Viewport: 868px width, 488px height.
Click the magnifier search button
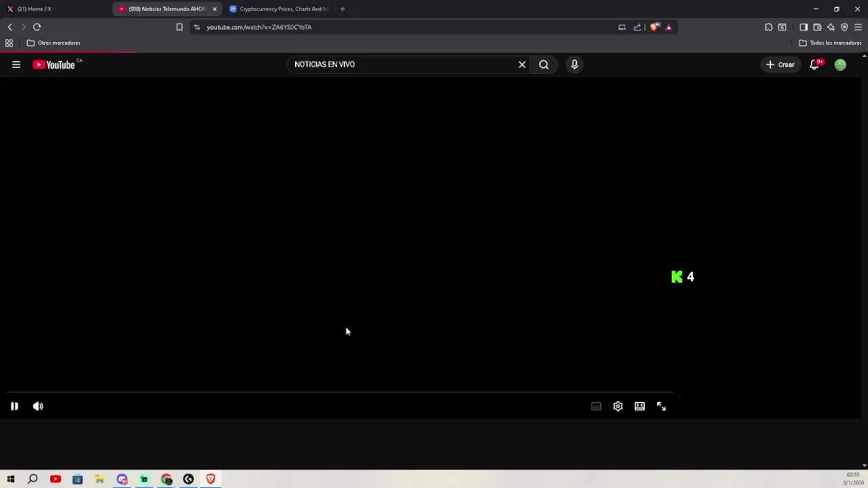pos(544,64)
